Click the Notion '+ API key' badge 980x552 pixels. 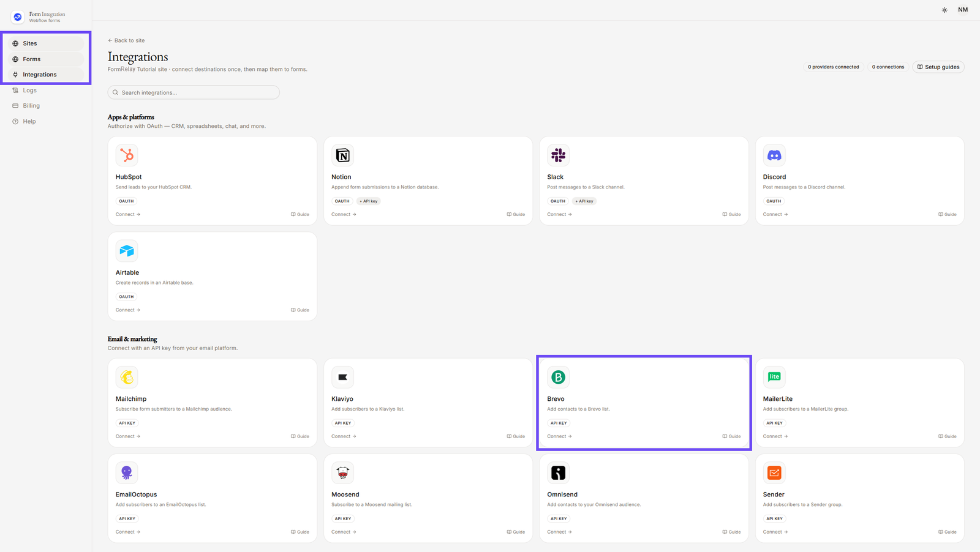369,201
